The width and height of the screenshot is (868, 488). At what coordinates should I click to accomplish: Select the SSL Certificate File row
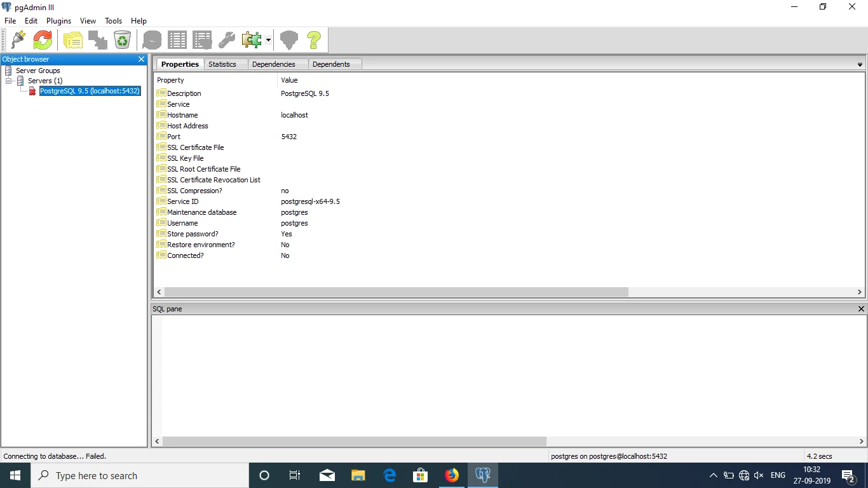coord(508,147)
